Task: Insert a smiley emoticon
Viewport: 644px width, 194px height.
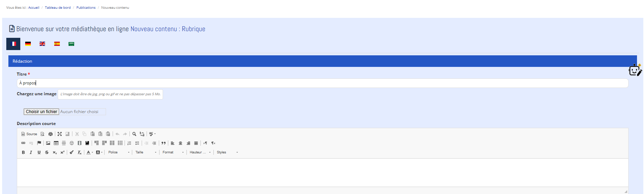Action: pyautogui.click(x=72, y=143)
